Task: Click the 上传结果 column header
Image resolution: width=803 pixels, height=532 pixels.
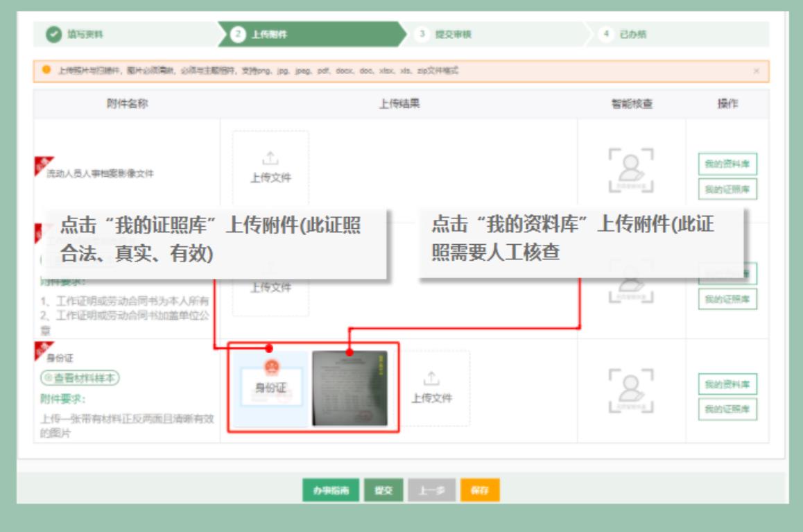Action: [x=399, y=103]
